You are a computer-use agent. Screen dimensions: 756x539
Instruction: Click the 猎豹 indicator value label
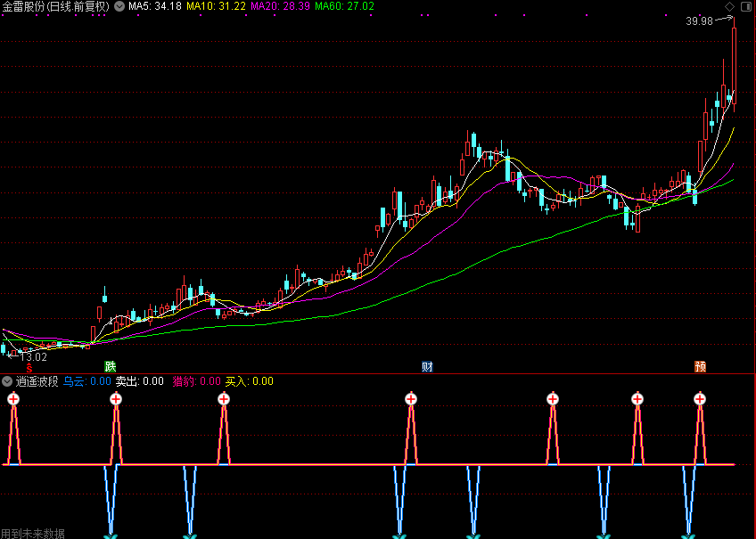(196, 381)
